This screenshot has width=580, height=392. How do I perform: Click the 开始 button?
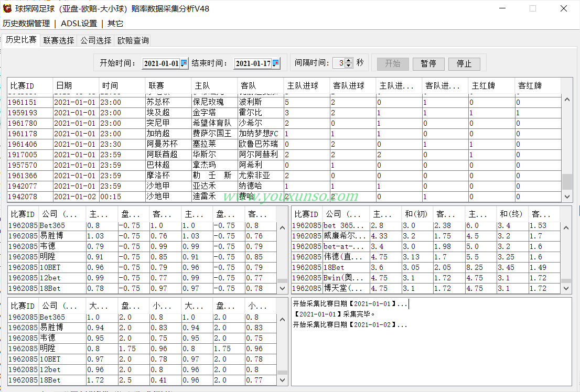pos(393,63)
